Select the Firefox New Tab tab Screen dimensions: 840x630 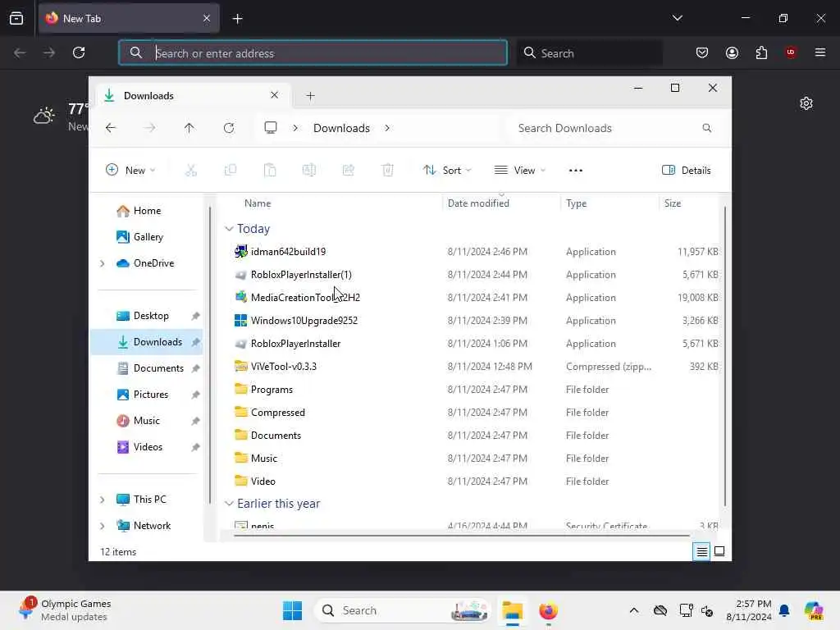pos(129,19)
